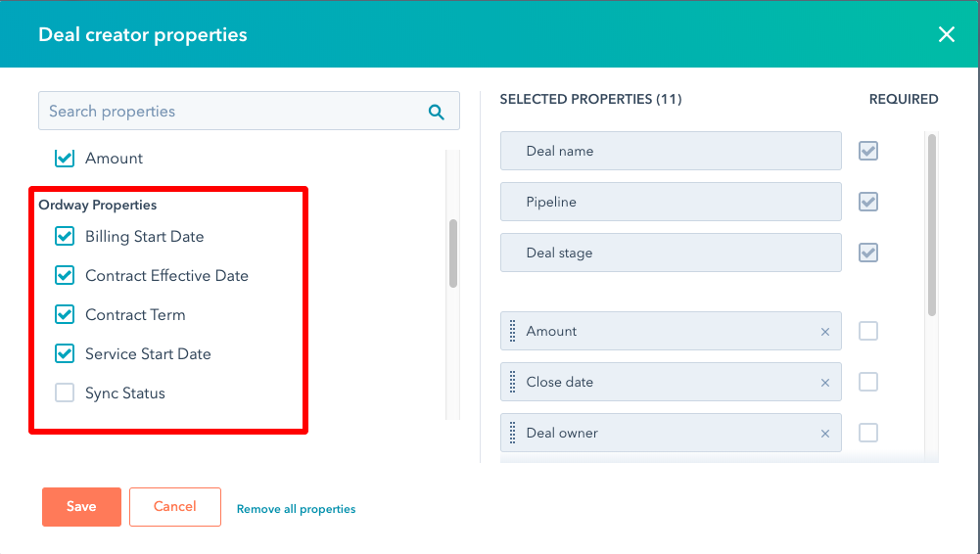Cancel the property changes
The height and width of the screenshot is (554, 980).
click(175, 507)
